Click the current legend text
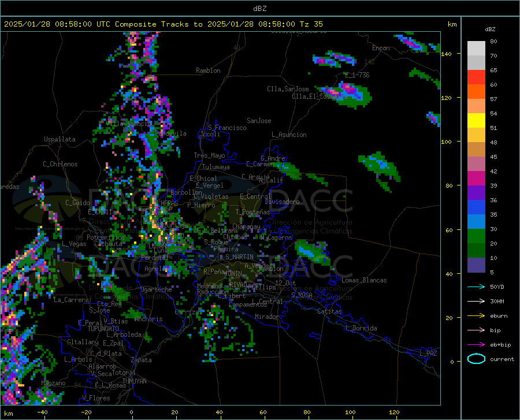Image resolution: width=520 pixels, height=420 pixels. pyautogui.click(x=502, y=359)
